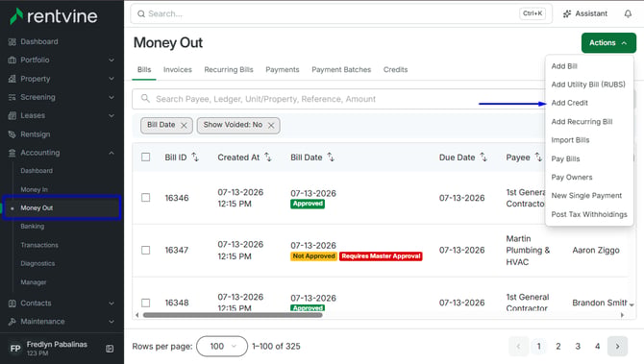Click the horizontal table scrollbar
This screenshot has height=364, width=644.
click(x=233, y=315)
